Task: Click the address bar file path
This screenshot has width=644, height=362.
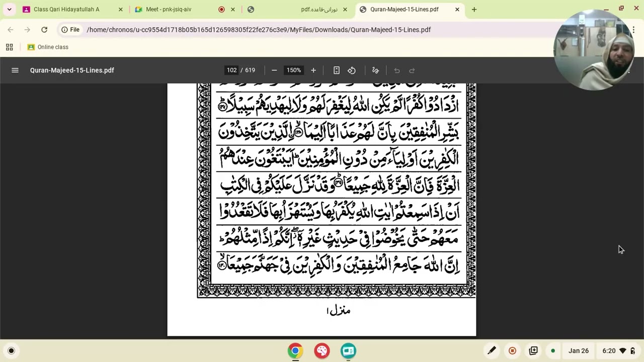Action: 259,30
